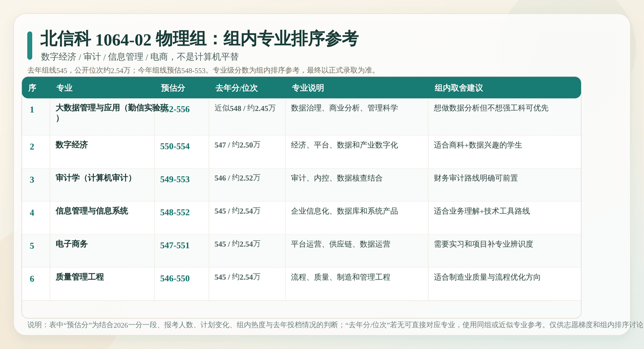Click estimated score 550-554
Image resolution: width=644 pixels, height=349 pixels.
[175, 146]
